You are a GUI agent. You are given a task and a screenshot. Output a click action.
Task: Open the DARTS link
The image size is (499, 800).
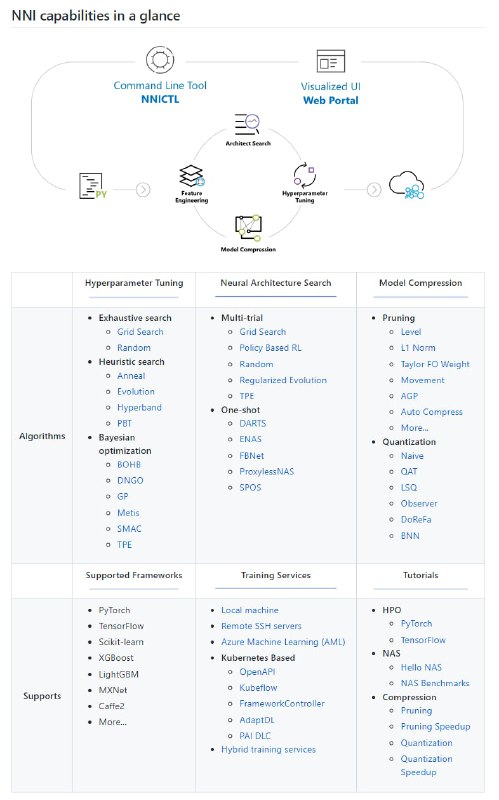pyautogui.click(x=253, y=423)
